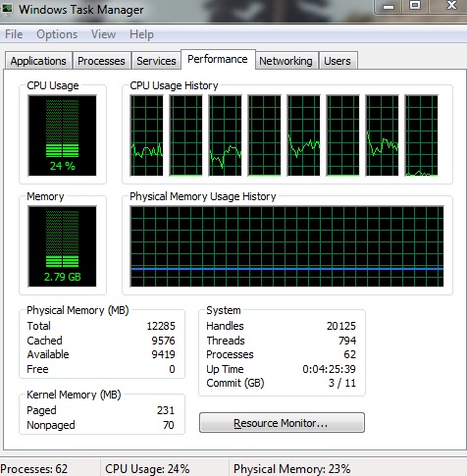Open the Help menu
Viewport: 467px width, 476px height.
click(x=141, y=34)
